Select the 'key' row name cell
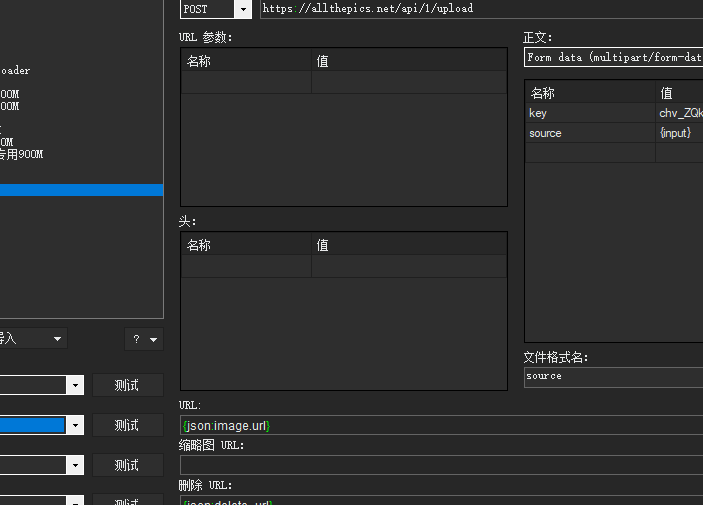This screenshot has width=703, height=505. coord(589,113)
